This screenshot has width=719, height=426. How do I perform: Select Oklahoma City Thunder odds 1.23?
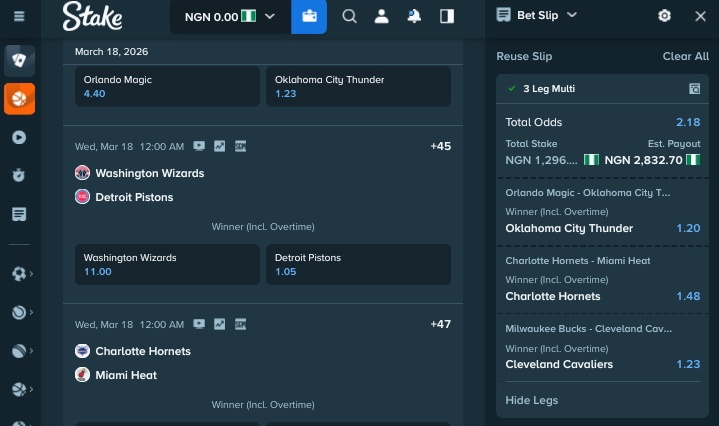coord(359,86)
